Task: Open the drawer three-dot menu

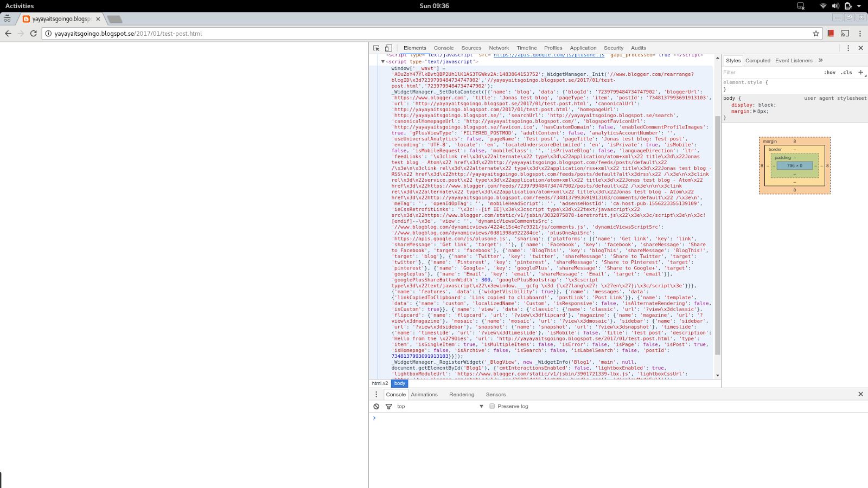Action: coord(376,394)
